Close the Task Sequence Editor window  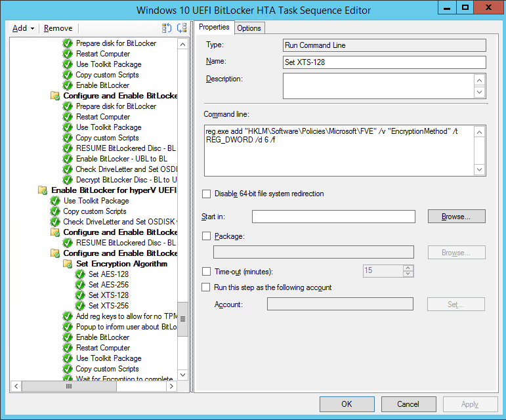[488, 8]
